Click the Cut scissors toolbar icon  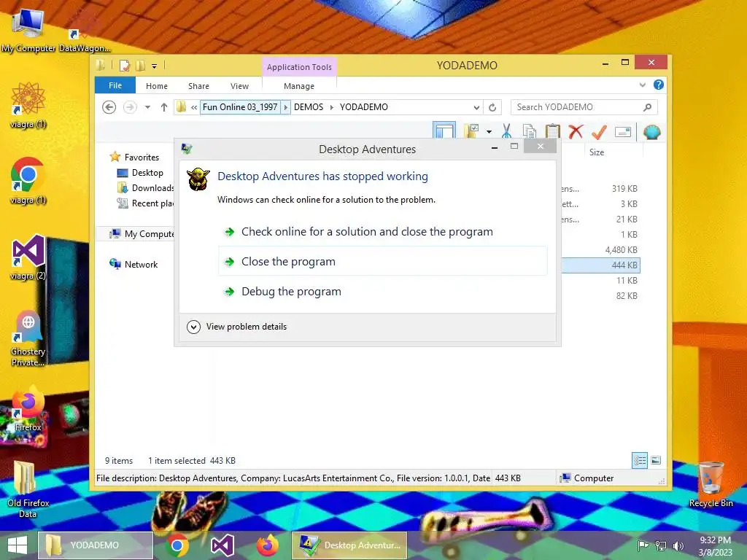tap(506, 131)
